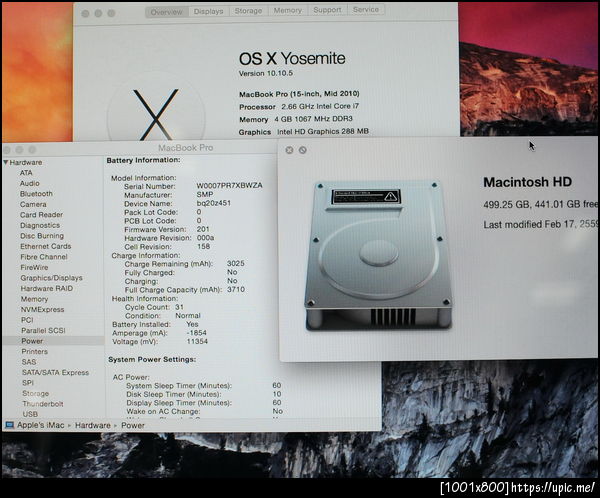Collapse the Hardware tree section
The image size is (600, 498).
[6, 162]
